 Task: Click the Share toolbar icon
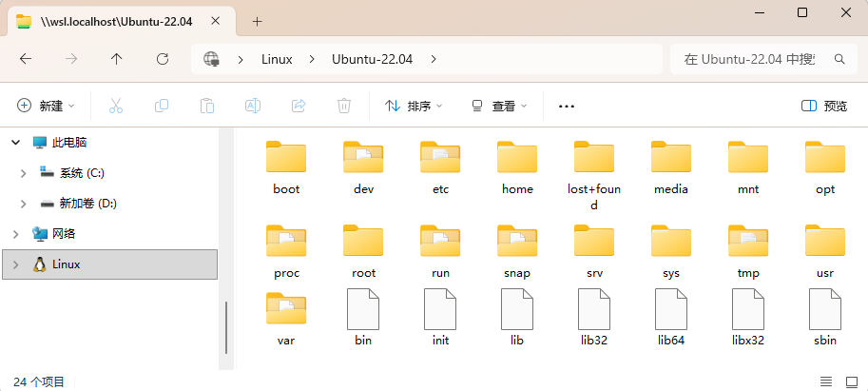[x=299, y=106]
